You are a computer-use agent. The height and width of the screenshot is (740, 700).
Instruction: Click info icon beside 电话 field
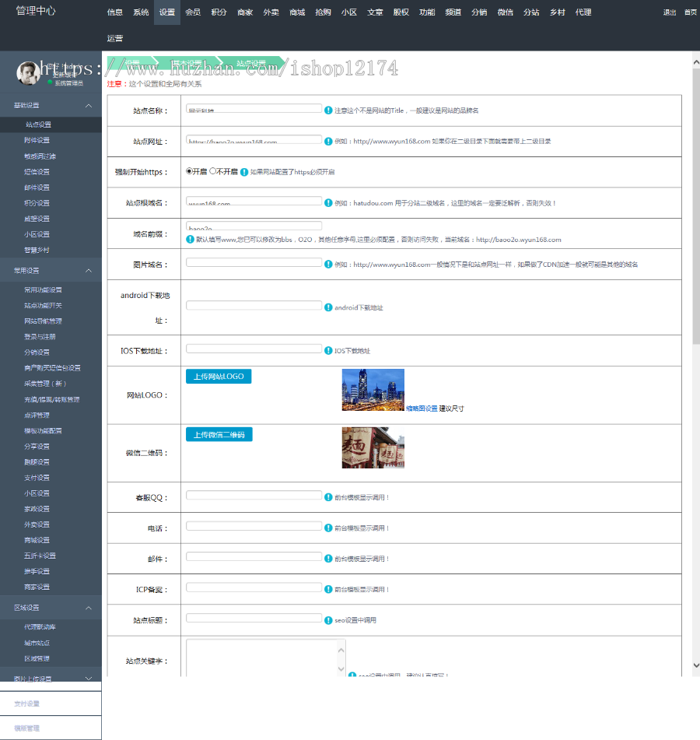328,528
